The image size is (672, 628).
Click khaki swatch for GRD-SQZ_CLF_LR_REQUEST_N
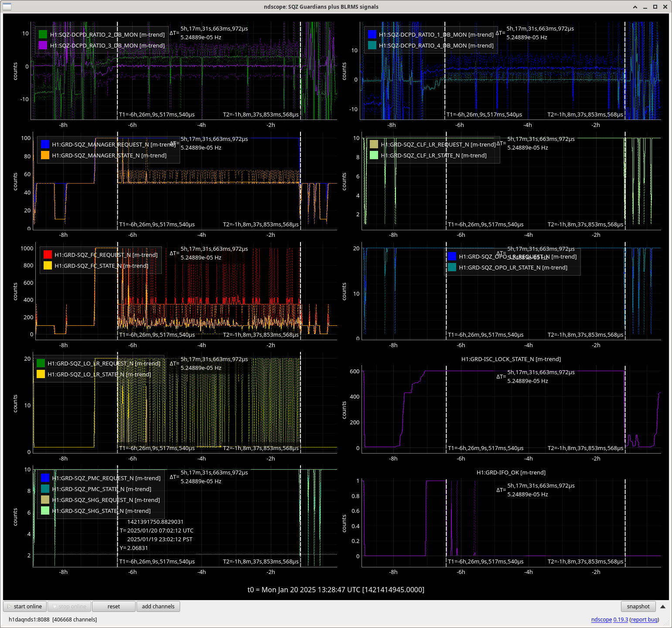(x=374, y=144)
